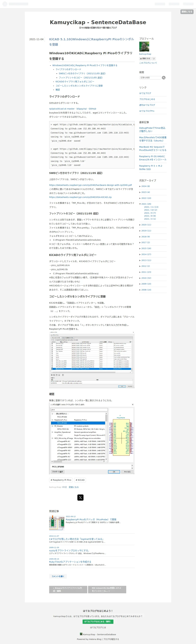The height and width of the screenshot is (644, 196).
Task: Open the hardware-design-with-rp2040.pdf link
Action: click(91, 185)
